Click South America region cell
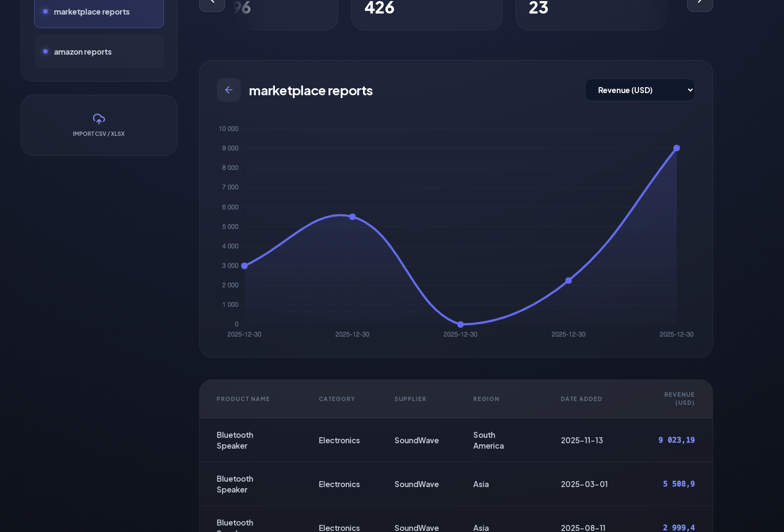This screenshot has width=784, height=532. click(x=489, y=441)
